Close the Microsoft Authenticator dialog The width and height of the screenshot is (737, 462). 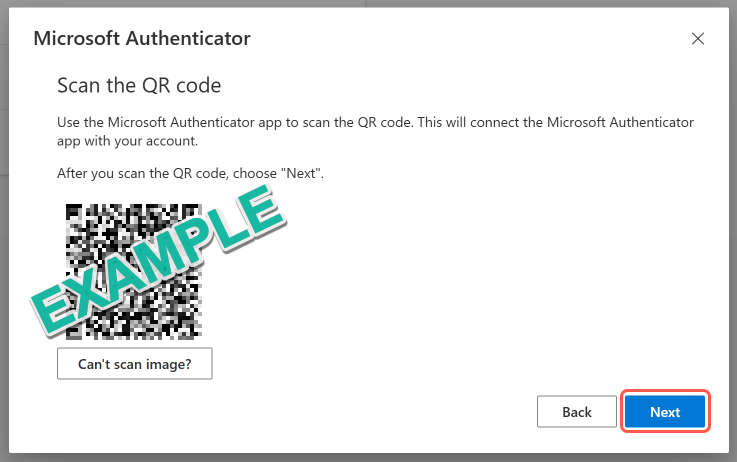(x=698, y=39)
